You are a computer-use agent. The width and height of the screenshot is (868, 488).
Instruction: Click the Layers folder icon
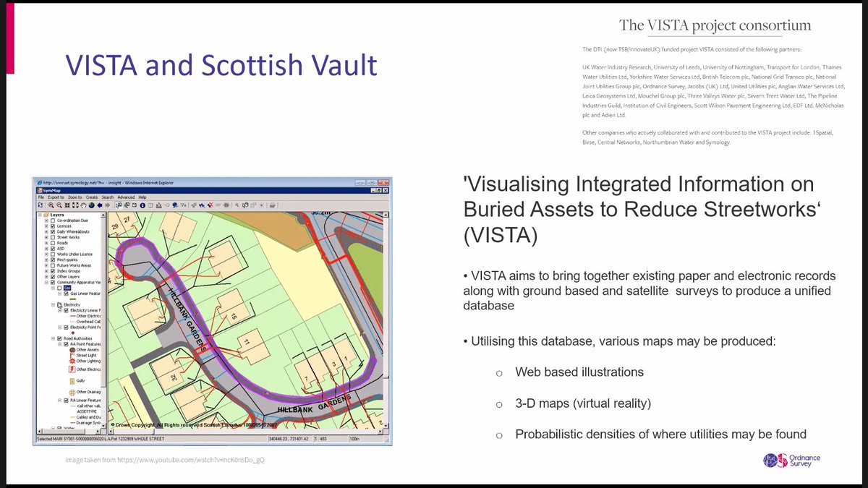pos(46,215)
